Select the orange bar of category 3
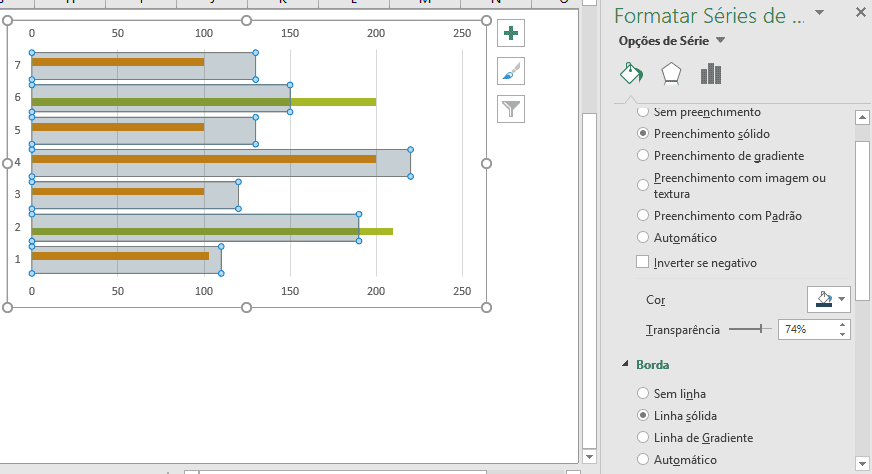 [118, 191]
